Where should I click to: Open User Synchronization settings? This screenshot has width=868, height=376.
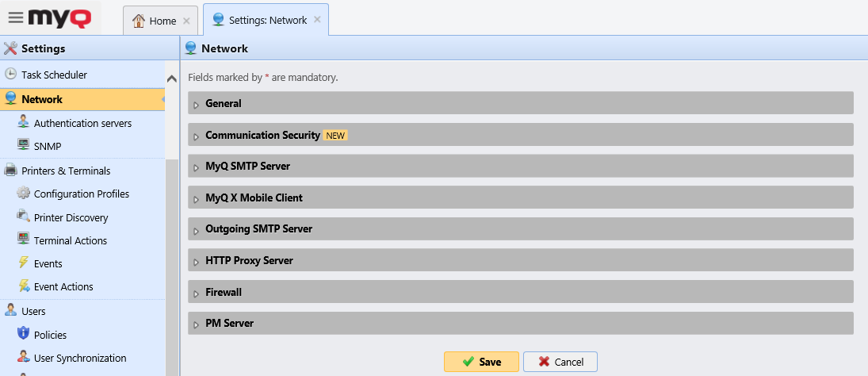tap(79, 358)
